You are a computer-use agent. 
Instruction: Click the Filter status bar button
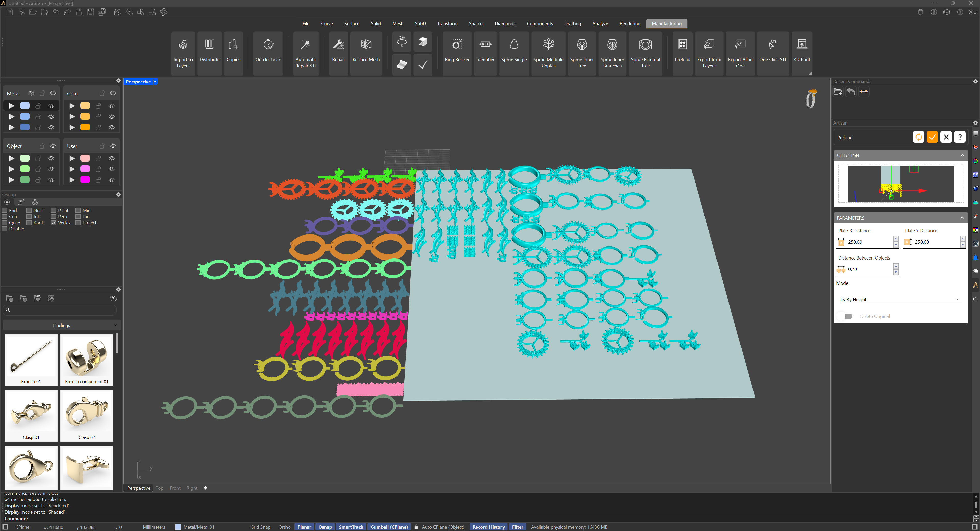(517, 527)
